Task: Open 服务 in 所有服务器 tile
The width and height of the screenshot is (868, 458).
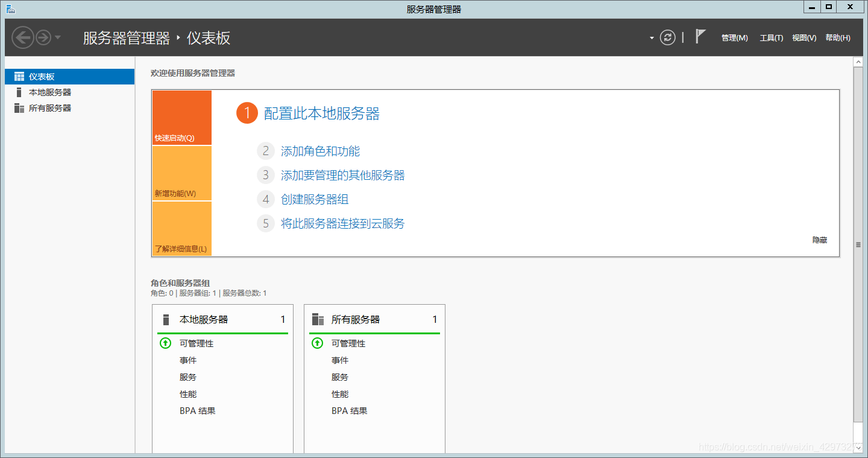Action: 340,377
